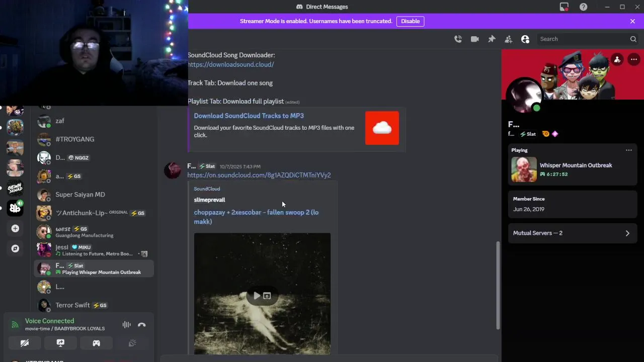Open the Playing activity ellipsis menu

point(629,150)
